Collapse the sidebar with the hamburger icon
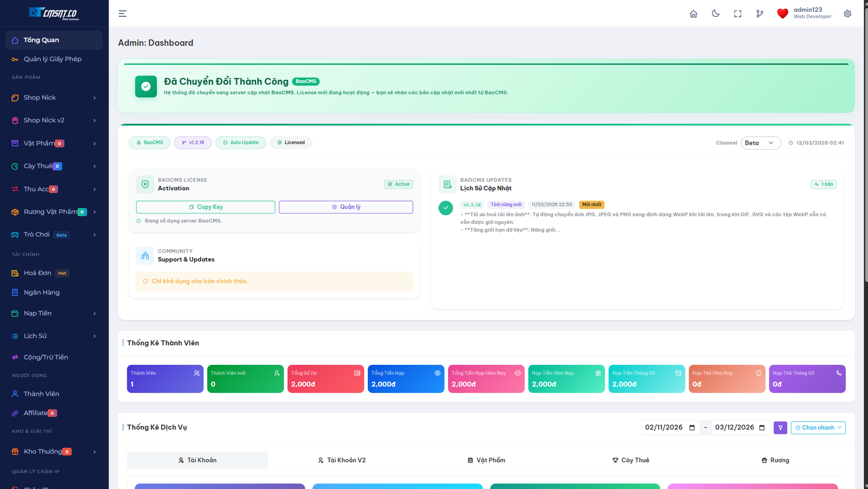Image resolution: width=868 pixels, height=489 pixels. coord(122,13)
